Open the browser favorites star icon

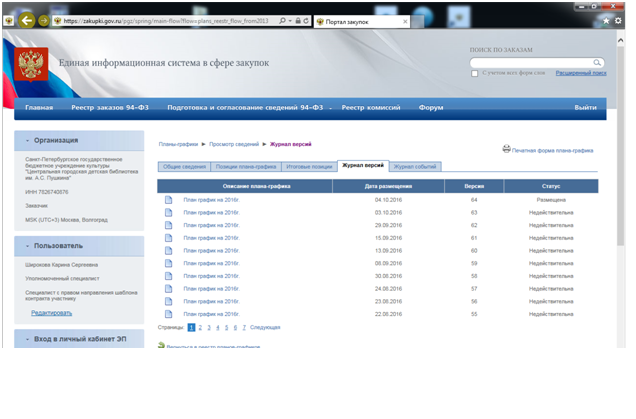[606, 21]
